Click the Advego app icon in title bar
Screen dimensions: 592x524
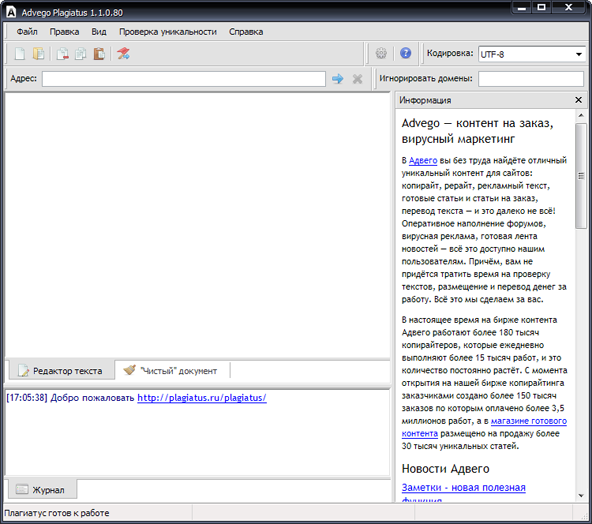point(11,12)
